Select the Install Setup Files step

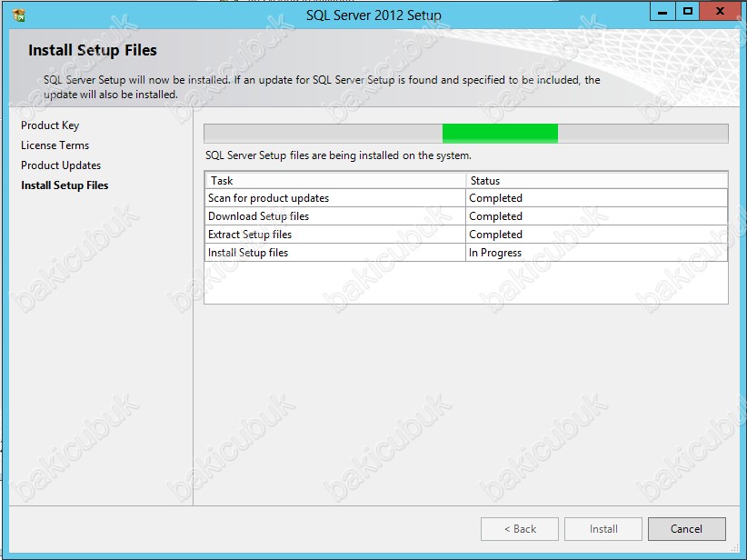pyautogui.click(x=65, y=185)
